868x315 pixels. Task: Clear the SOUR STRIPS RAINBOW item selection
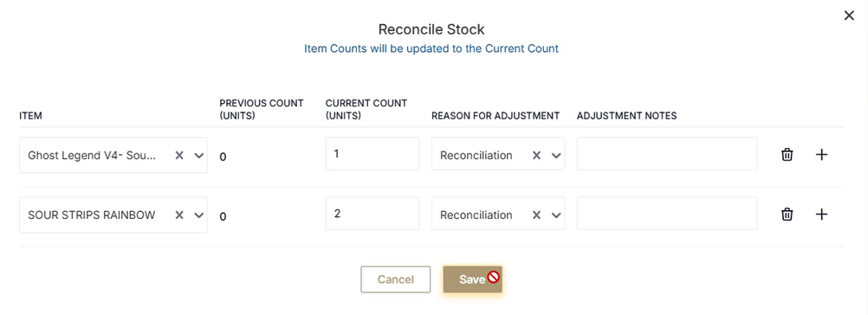click(179, 215)
